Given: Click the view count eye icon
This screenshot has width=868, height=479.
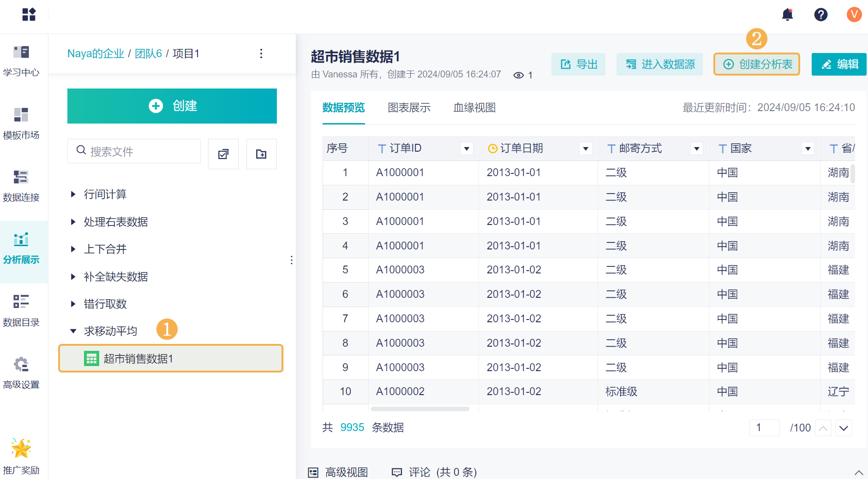Looking at the screenshot, I should 519,75.
